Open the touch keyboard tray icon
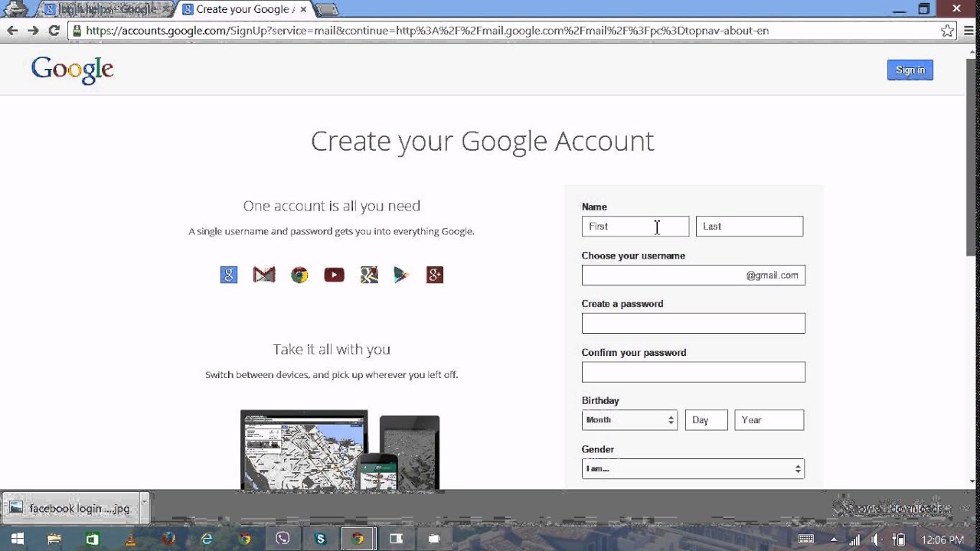The image size is (980, 551). [x=805, y=540]
